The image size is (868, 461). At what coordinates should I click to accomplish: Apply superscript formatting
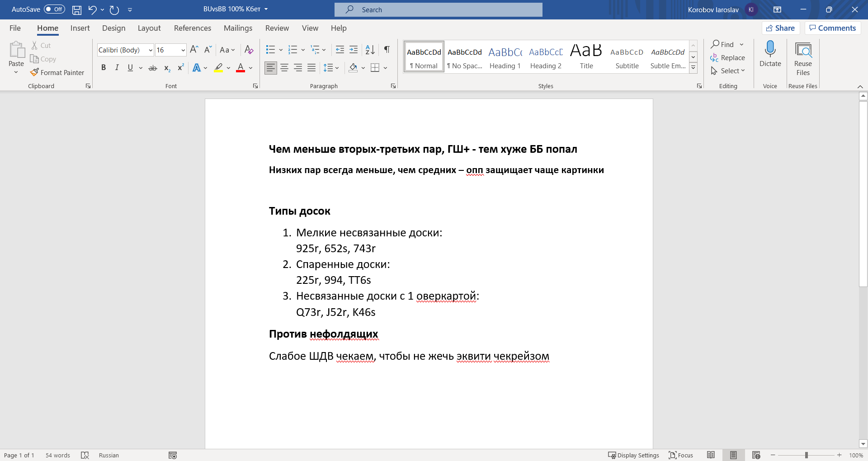tap(180, 68)
